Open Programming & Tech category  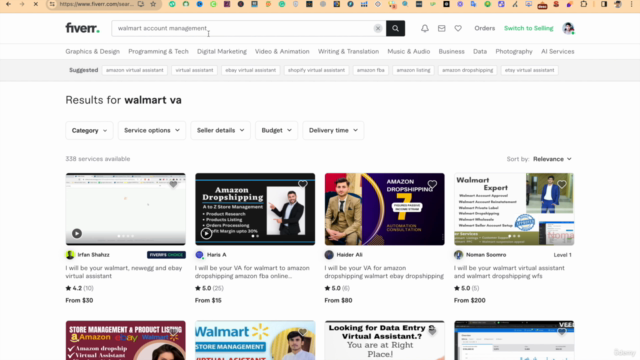tap(158, 51)
